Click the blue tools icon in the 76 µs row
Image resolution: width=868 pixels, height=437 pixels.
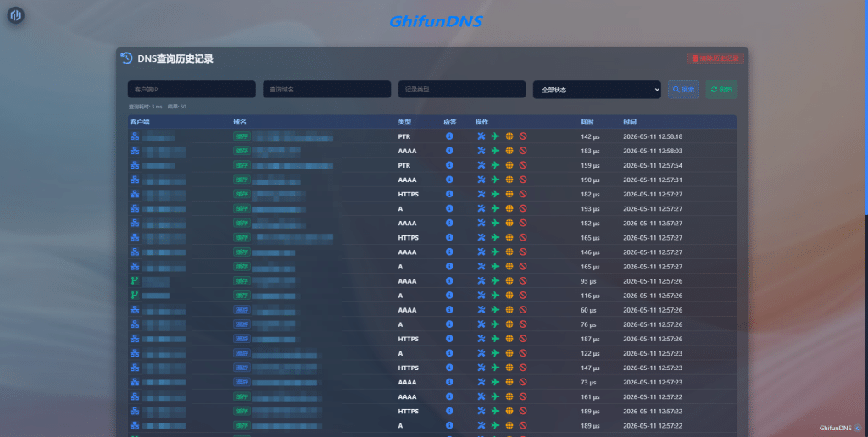pyautogui.click(x=481, y=324)
